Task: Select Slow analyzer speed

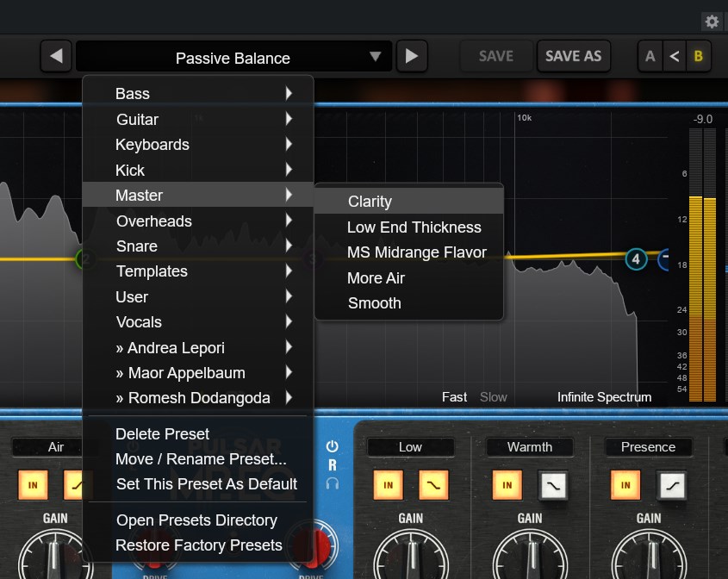Action: coord(493,397)
